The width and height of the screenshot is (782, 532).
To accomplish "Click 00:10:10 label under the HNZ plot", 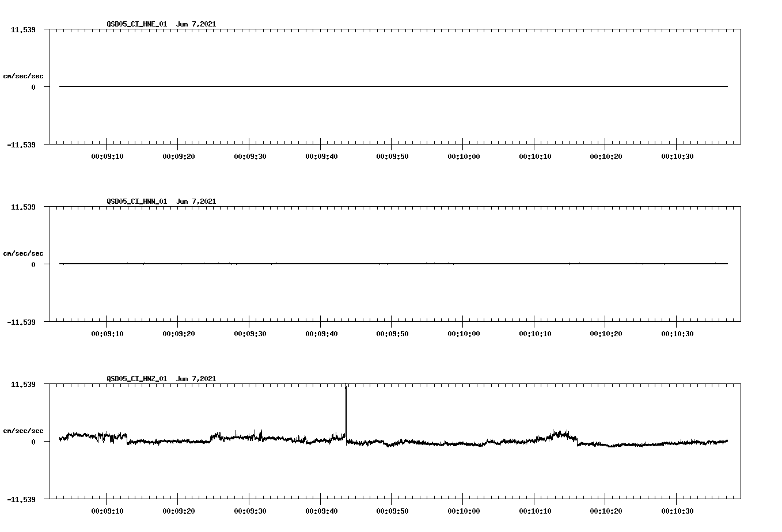I will tap(535, 511).
